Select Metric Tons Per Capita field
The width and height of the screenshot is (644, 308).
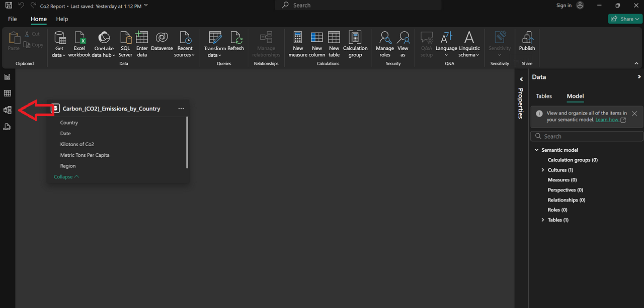(x=85, y=155)
